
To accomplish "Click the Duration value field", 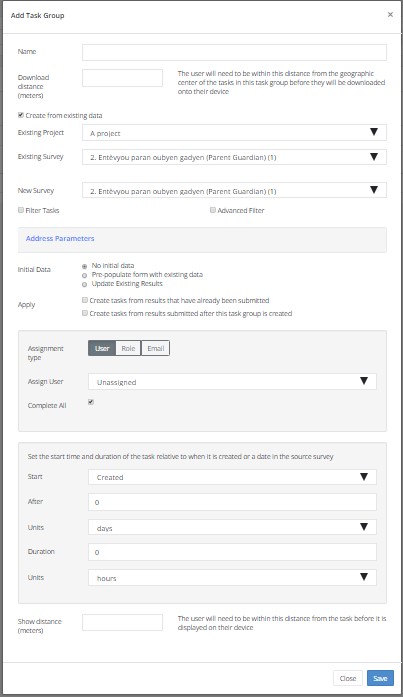I will coord(232,552).
